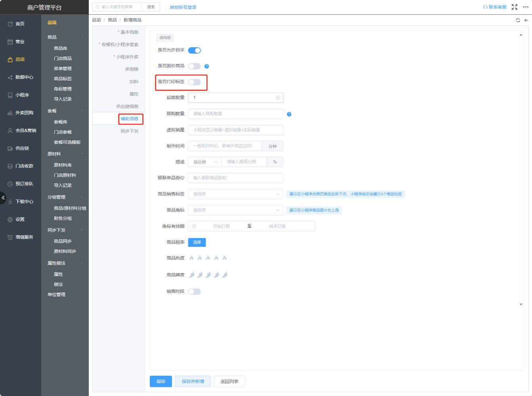This screenshot has width=532, height=396.
Task: Switch to the 加料 section tab
Action: pos(134,82)
